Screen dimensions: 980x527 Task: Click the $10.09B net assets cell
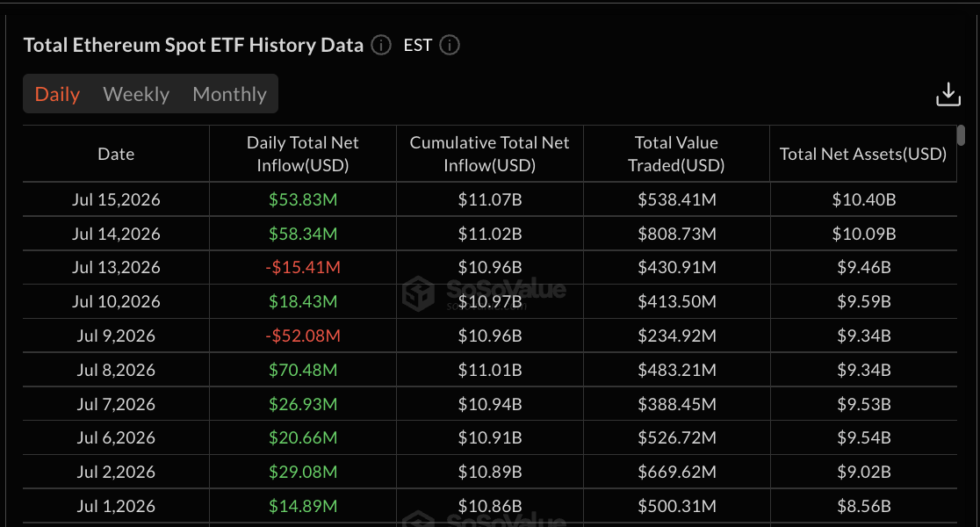coord(864,234)
